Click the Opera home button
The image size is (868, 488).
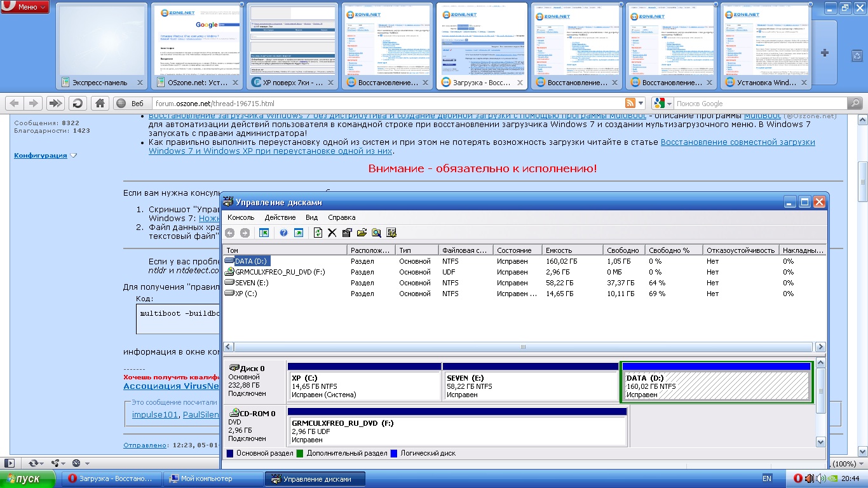point(100,104)
